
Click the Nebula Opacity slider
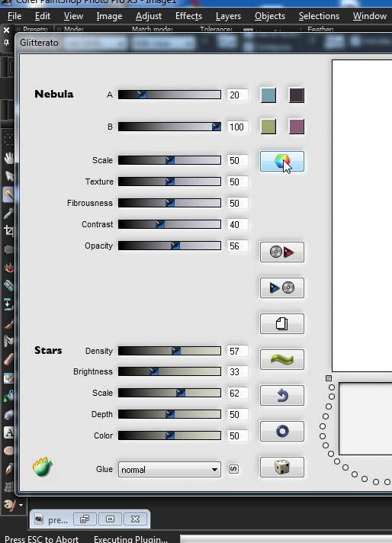pos(169,246)
